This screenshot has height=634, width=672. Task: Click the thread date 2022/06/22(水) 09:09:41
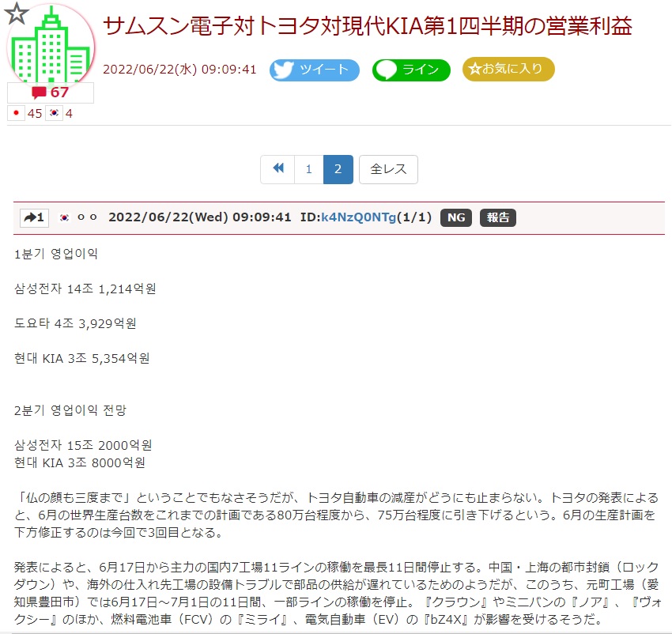pyautogui.click(x=179, y=70)
